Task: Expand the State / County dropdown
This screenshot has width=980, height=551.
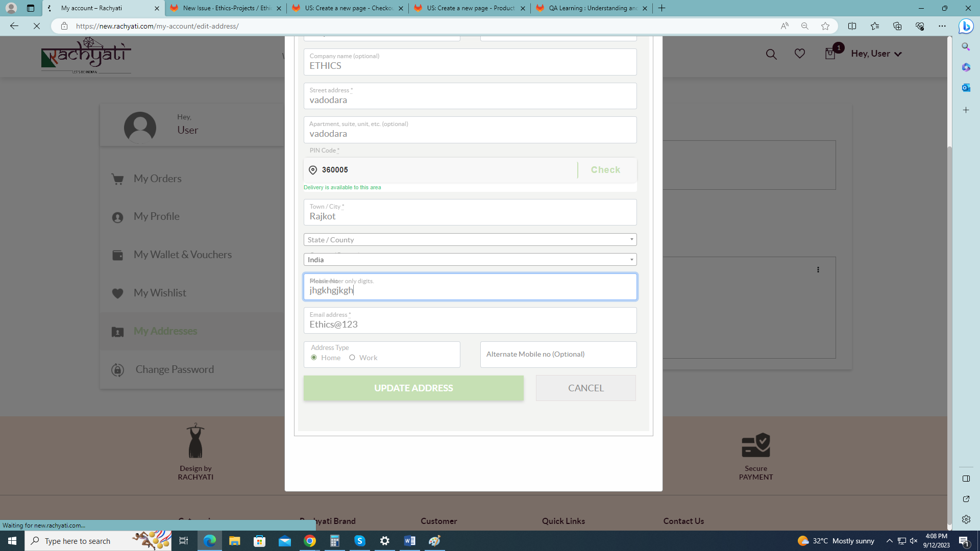Action: pos(470,240)
